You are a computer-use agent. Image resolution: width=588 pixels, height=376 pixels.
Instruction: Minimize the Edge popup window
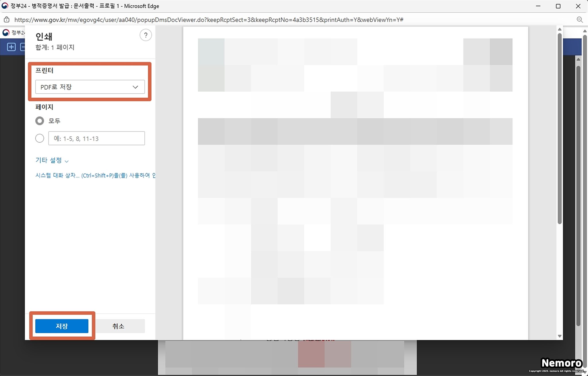[538, 6]
